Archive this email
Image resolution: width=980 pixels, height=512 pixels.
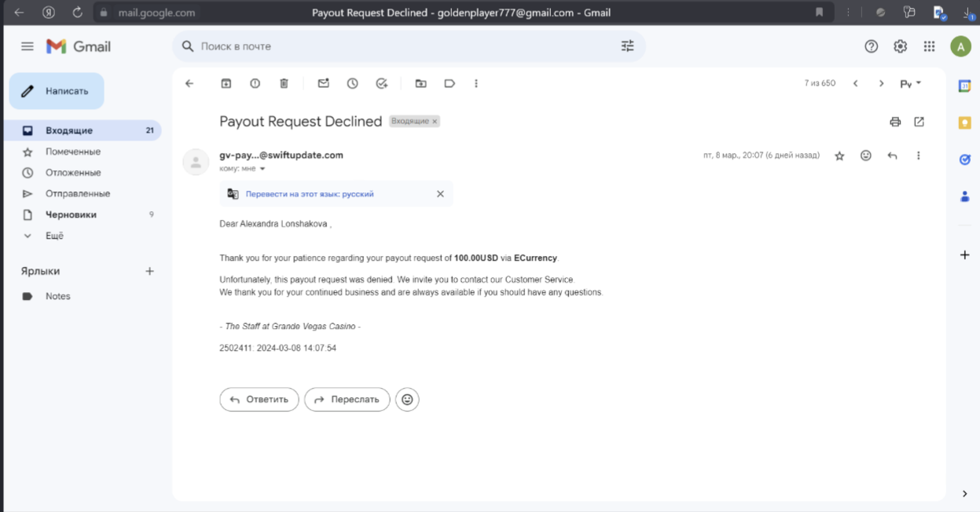[x=226, y=83]
